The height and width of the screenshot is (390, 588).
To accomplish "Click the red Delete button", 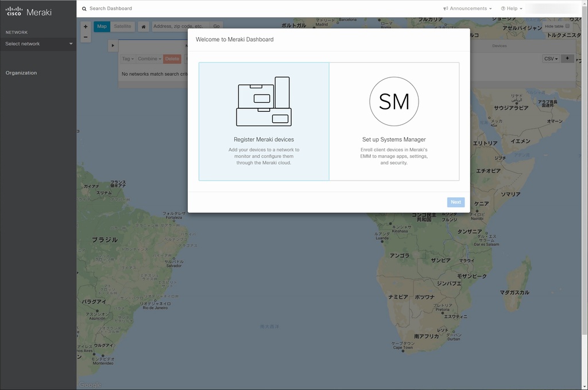I will pos(172,59).
